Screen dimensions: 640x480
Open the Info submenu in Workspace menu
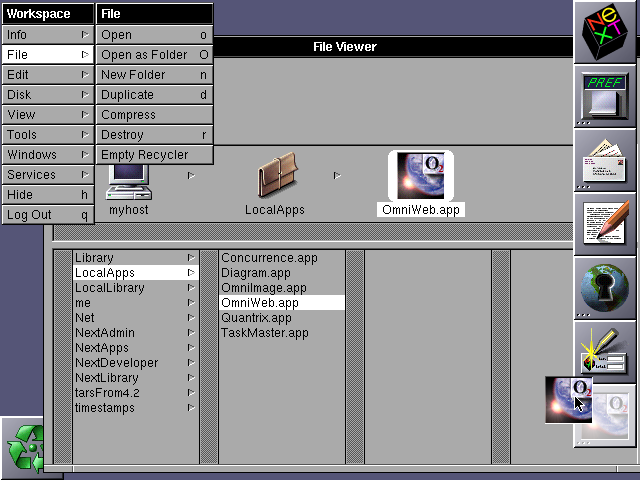pyautogui.click(x=48, y=35)
